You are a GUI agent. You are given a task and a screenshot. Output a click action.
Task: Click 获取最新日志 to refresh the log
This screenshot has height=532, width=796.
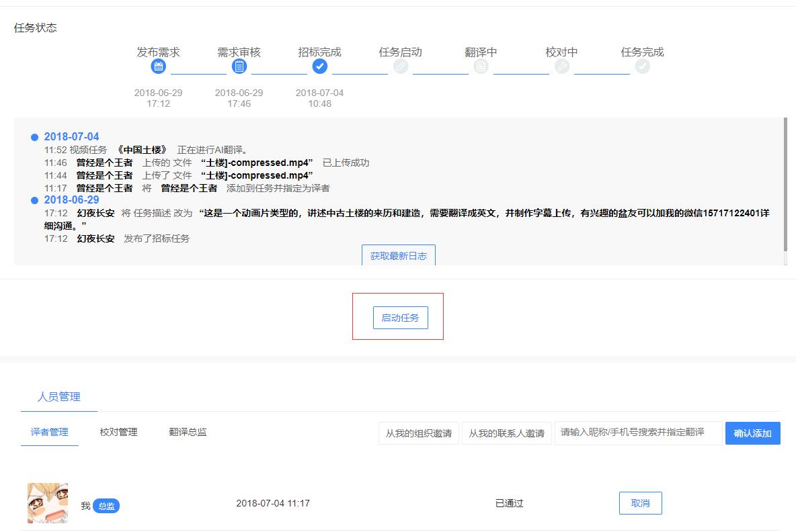[x=398, y=255]
